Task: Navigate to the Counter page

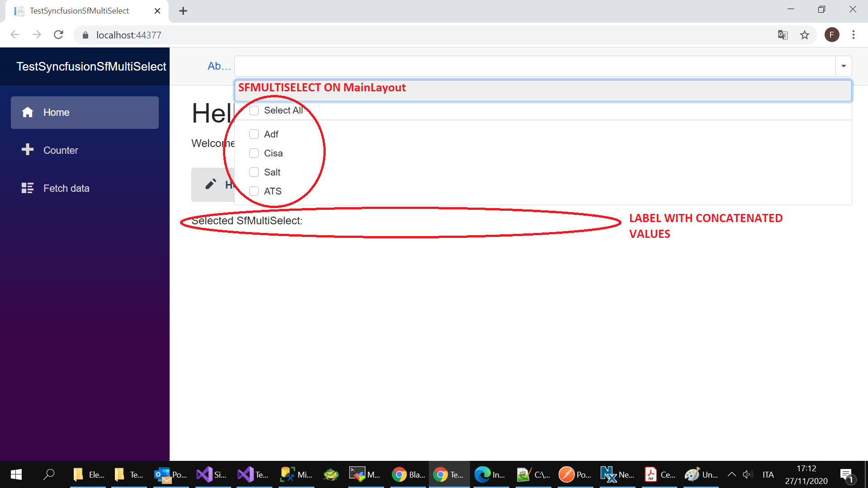Action: 60,150
